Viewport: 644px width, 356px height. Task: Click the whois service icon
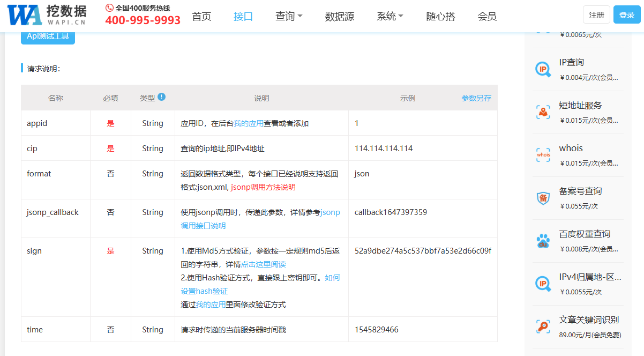(x=543, y=155)
